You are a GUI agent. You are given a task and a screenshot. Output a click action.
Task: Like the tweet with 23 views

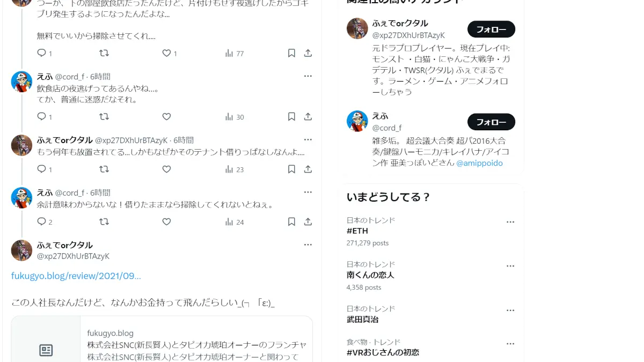pyautogui.click(x=166, y=169)
